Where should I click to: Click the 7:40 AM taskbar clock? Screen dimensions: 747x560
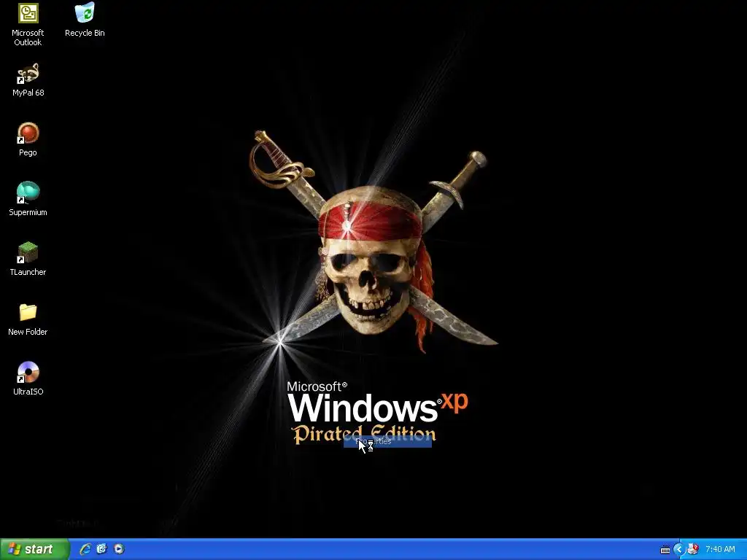(x=720, y=549)
